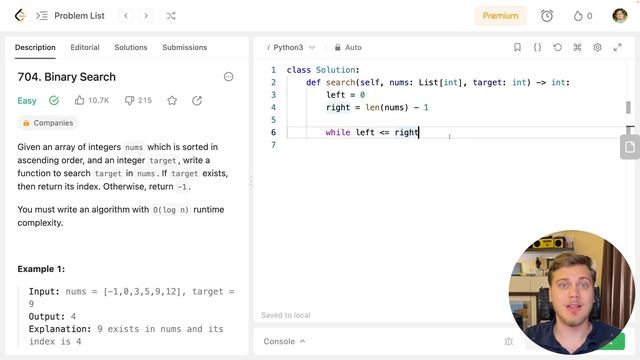Click the 10.7K likes count
Viewport: 640px width, 360px height.
(99, 100)
